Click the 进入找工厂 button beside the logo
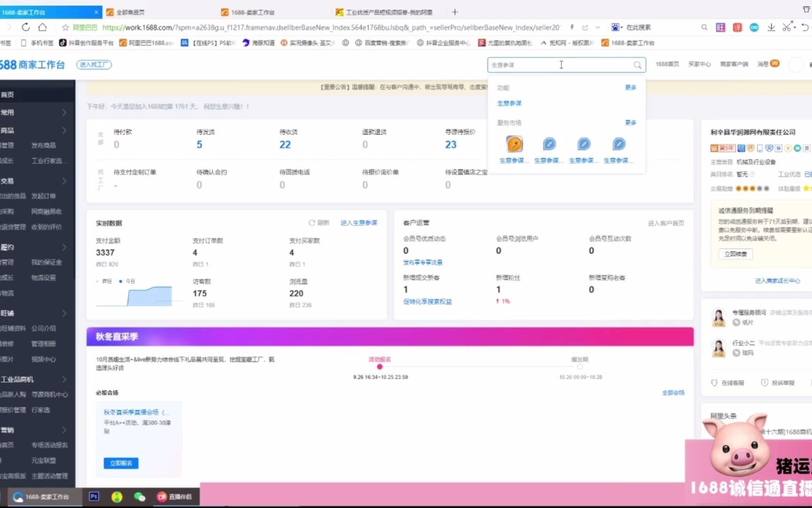 94,64
